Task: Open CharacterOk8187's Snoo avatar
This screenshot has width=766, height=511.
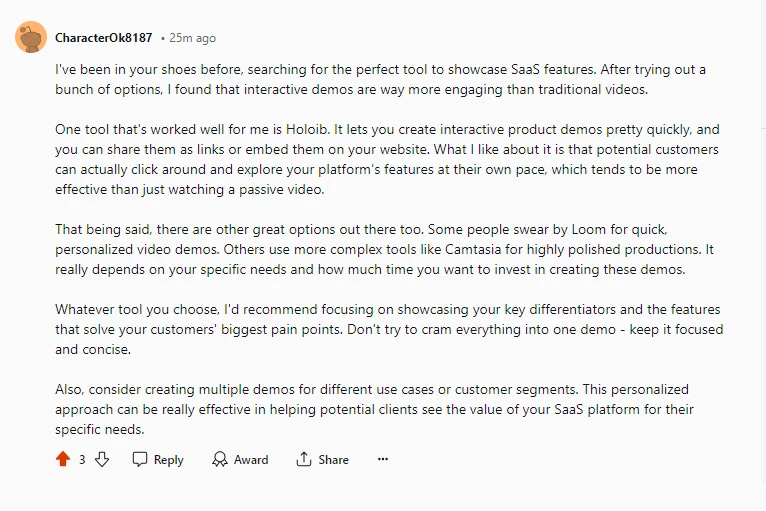Action: [31, 37]
